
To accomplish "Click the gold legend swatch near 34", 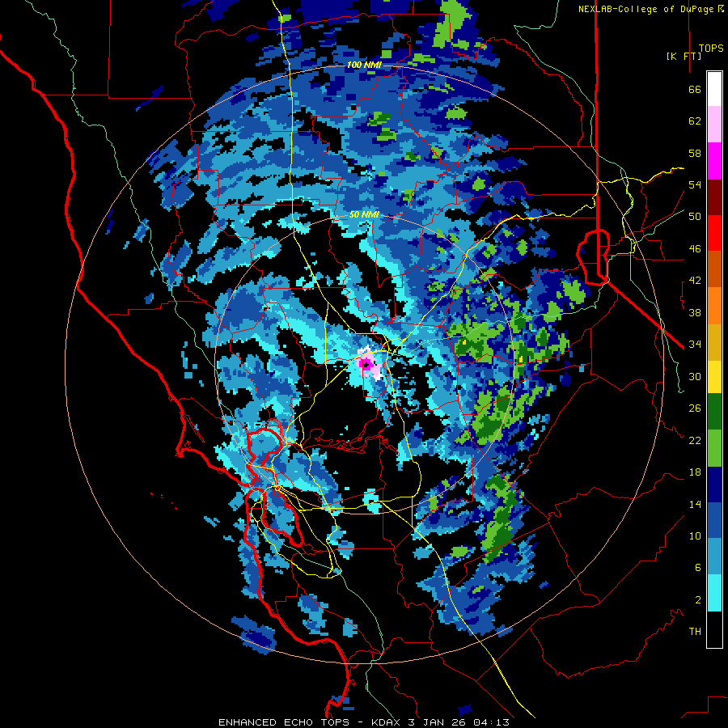I will click(x=714, y=341).
